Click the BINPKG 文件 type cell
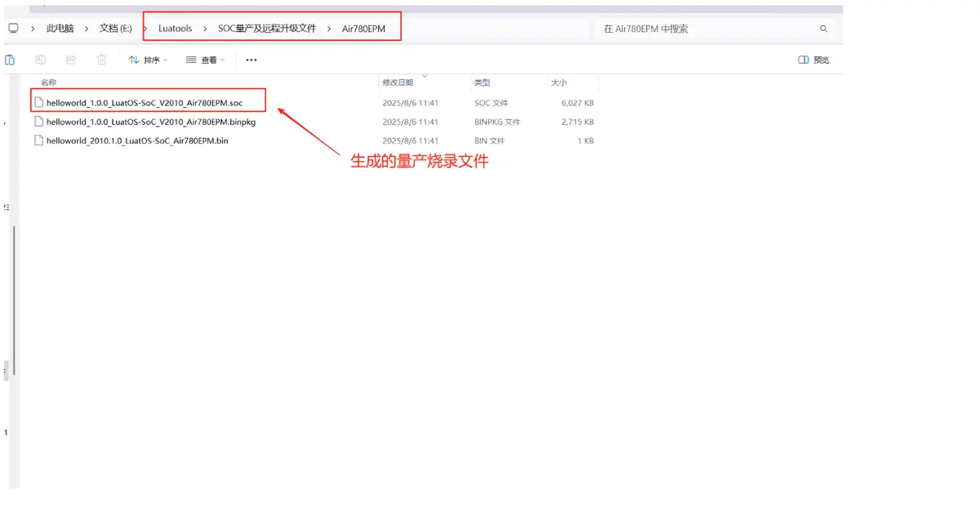 pyautogui.click(x=497, y=122)
